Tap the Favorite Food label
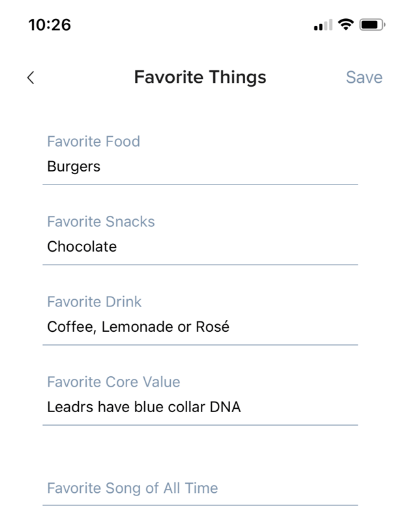 [x=93, y=141]
